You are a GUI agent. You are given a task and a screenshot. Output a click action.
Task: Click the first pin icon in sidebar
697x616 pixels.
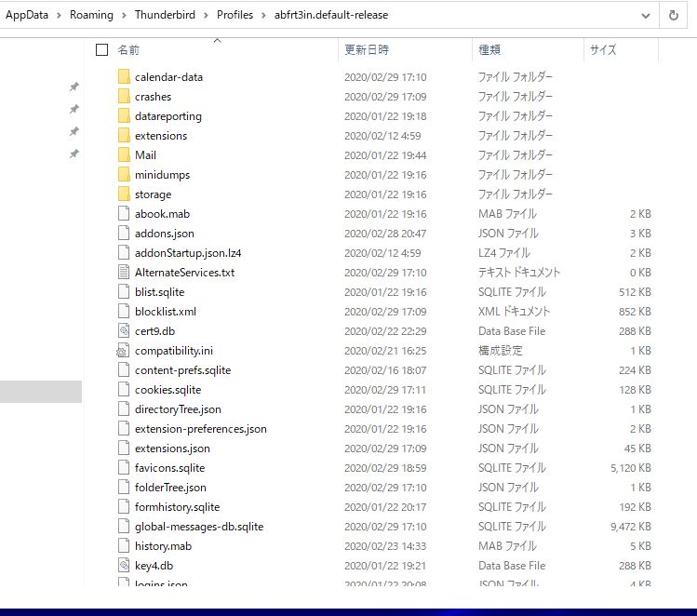click(x=74, y=87)
